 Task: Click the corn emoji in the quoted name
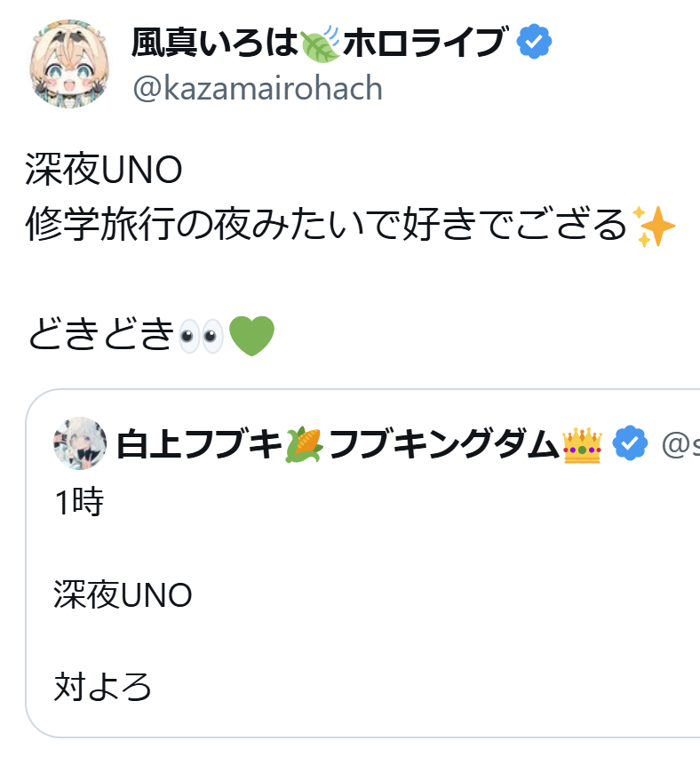pyautogui.click(x=305, y=443)
